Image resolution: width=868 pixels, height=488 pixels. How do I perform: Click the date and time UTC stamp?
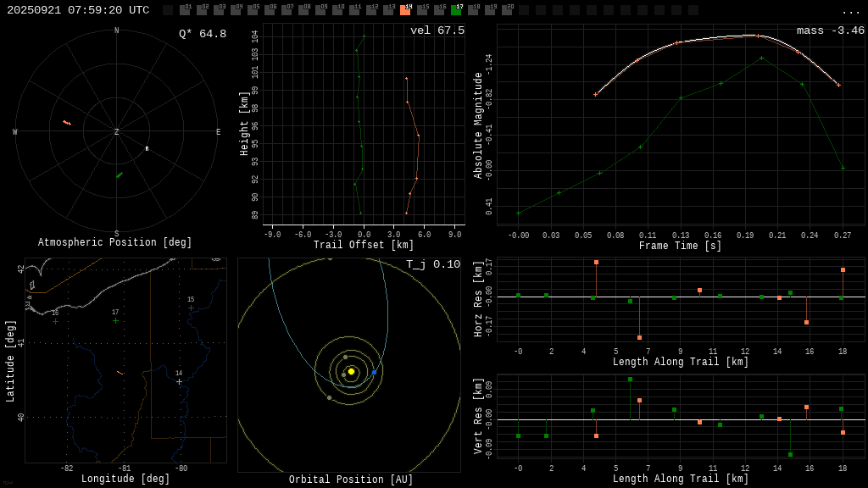coord(78,10)
